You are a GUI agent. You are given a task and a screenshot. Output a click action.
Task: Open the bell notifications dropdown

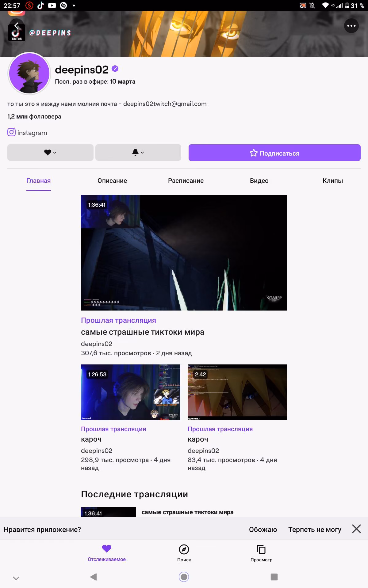[x=138, y=153]
